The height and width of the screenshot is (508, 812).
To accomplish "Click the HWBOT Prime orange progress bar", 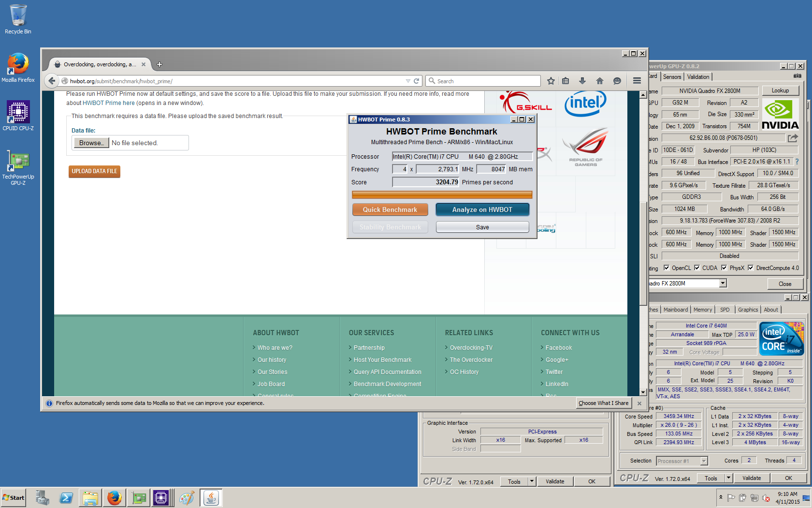I will (x=442, y=194).
